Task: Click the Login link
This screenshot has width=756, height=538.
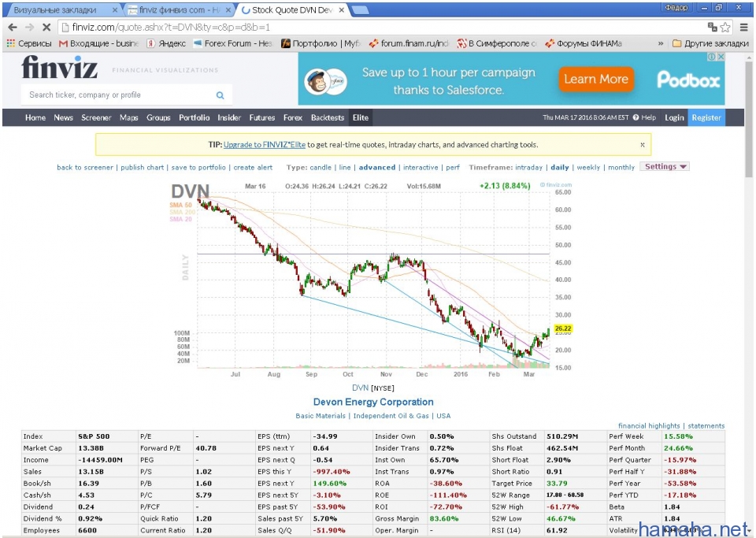Action: click(x=674, y=117)
